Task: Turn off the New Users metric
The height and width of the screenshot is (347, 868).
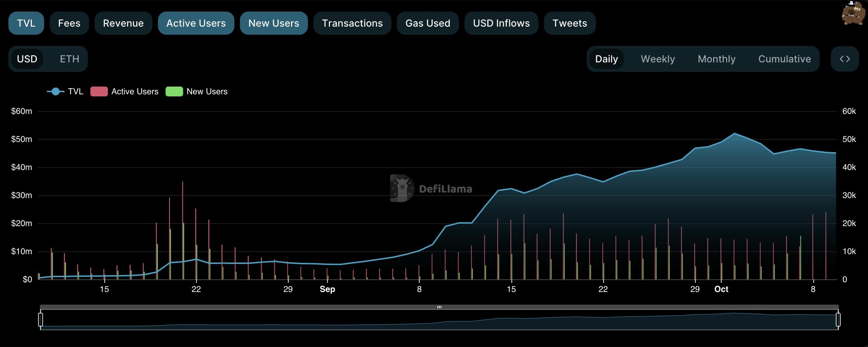Action: [274, 23]
